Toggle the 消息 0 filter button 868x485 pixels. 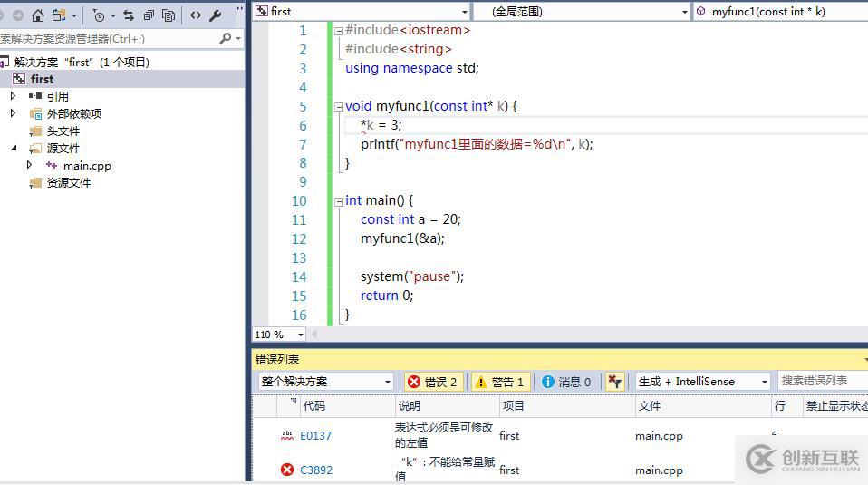click(566, 382)
